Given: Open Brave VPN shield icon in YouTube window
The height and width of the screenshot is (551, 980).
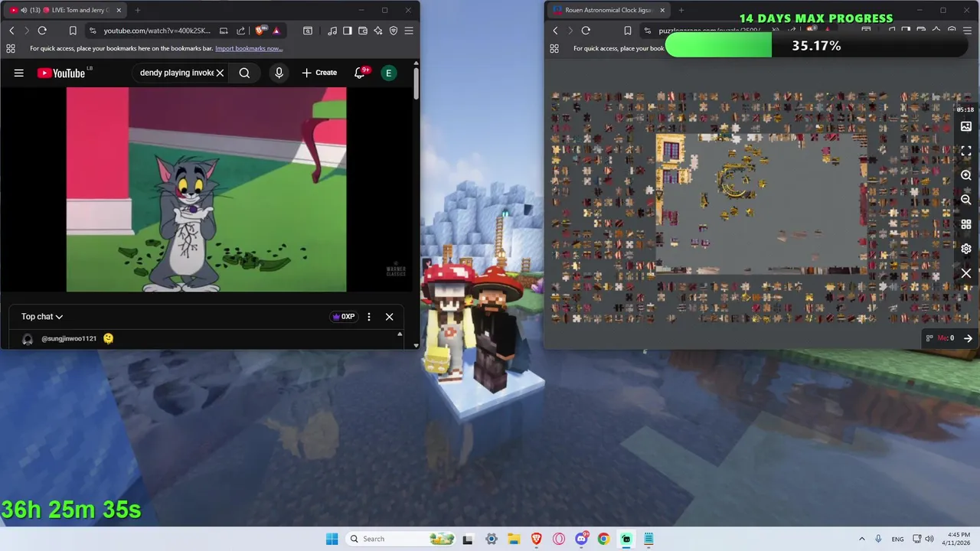Looking at the screenshot, I should point(394,31).
